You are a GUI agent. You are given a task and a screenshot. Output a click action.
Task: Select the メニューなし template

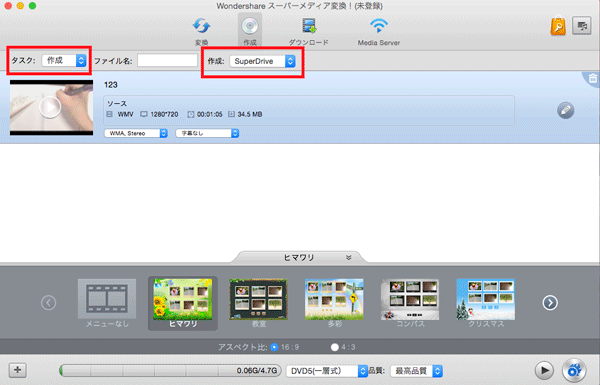(x=107, y=303)
